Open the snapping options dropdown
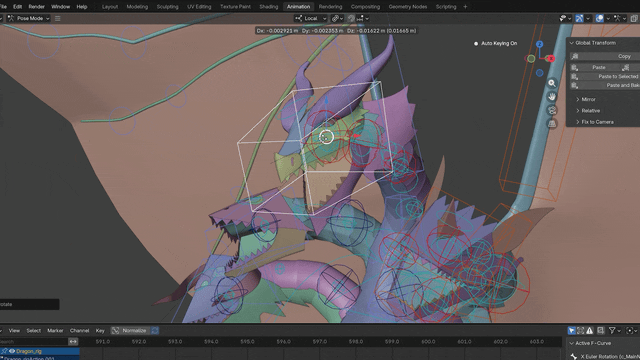The height and width of the screenshot is (360, 640). [362, 18]
